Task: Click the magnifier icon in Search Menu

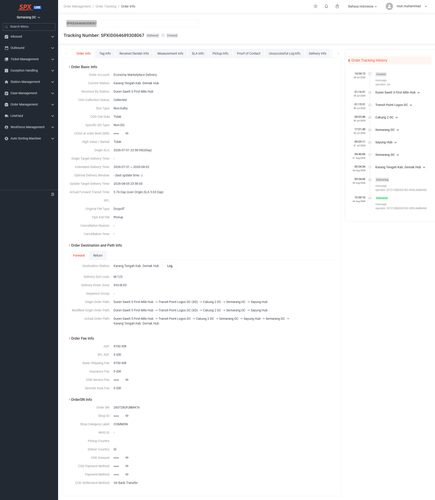Action: click(x=7, y=27)
